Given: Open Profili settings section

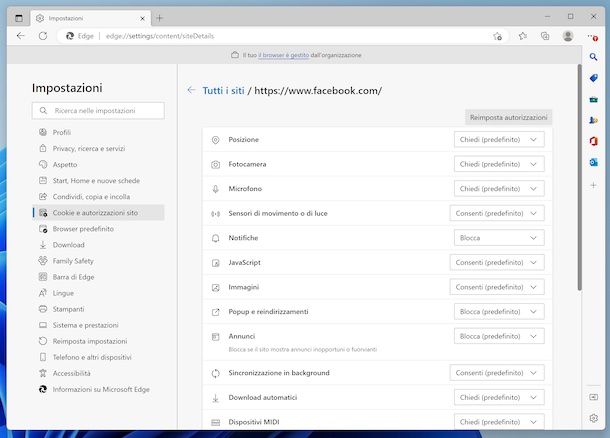Looking at the screenshot, I should click(x=98, y=132).
